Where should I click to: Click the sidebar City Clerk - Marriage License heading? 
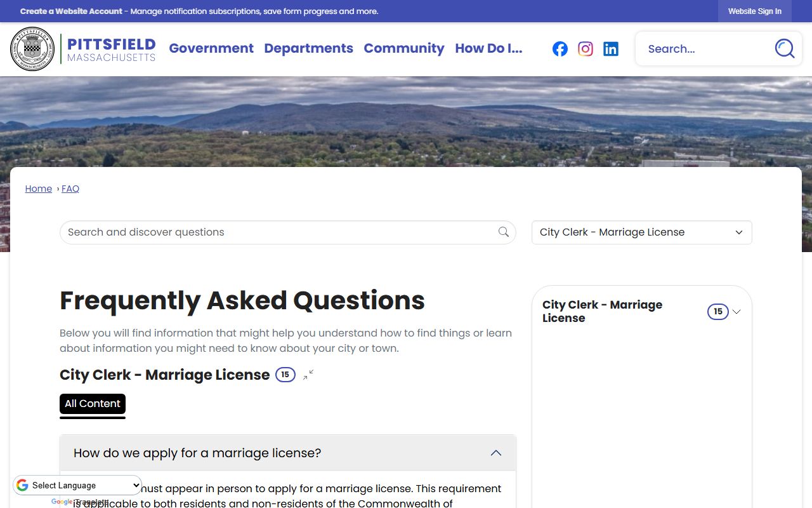[x=602, y=311]
